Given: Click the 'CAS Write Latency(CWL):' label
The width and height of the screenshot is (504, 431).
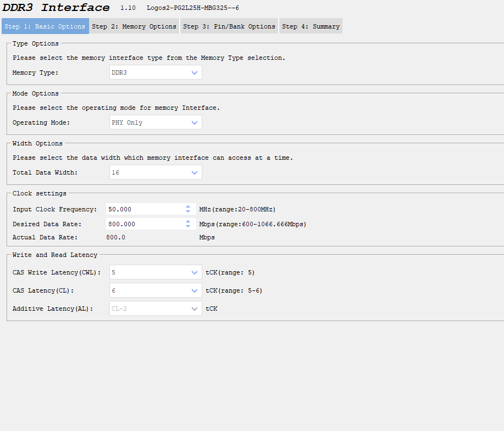Looking at the screenshot, I should click(57, 273).
